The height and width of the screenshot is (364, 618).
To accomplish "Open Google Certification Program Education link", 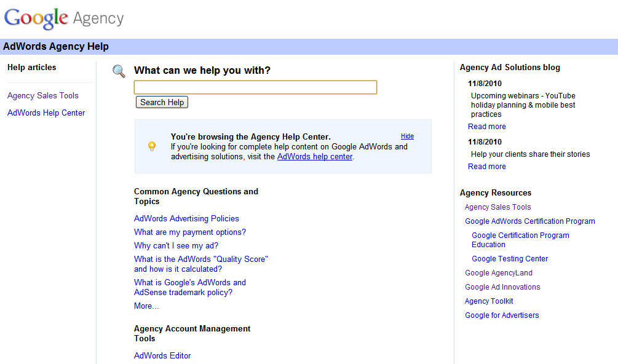I will [x=520, y=240].
